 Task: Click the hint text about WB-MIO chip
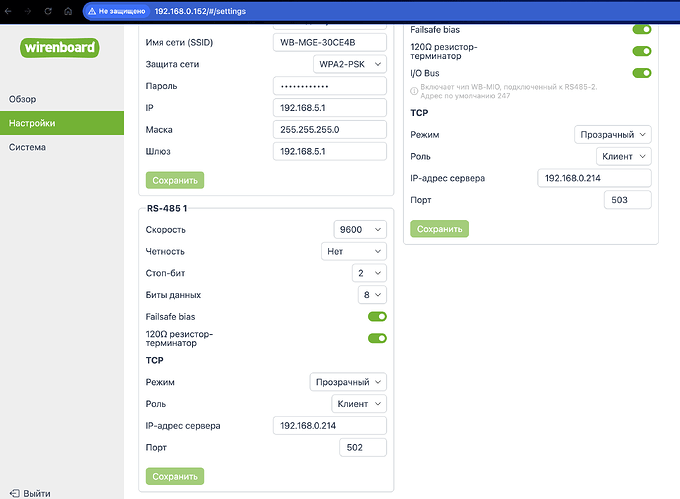coord(508,91)
